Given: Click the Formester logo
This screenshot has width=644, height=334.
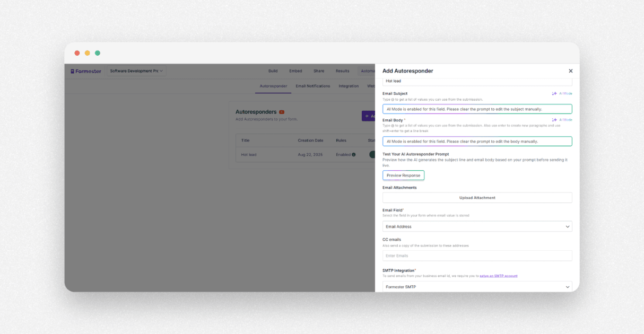Looking at the screenshot, I should [86, 71].
